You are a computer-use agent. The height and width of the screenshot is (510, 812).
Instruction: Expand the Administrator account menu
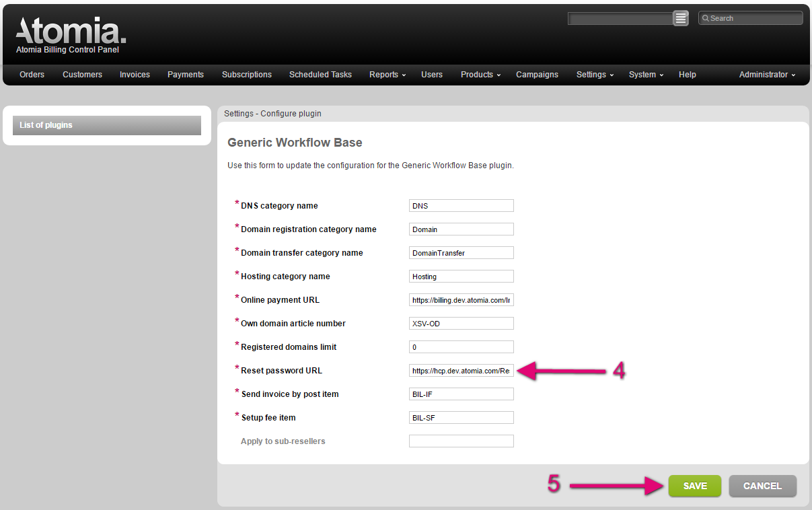coord(767,75)
